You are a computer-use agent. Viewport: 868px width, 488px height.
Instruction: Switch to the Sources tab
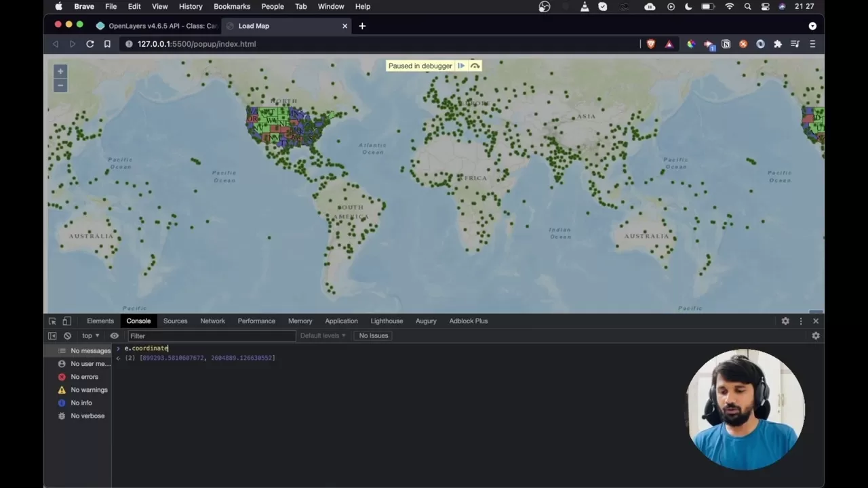coord(175,321)
